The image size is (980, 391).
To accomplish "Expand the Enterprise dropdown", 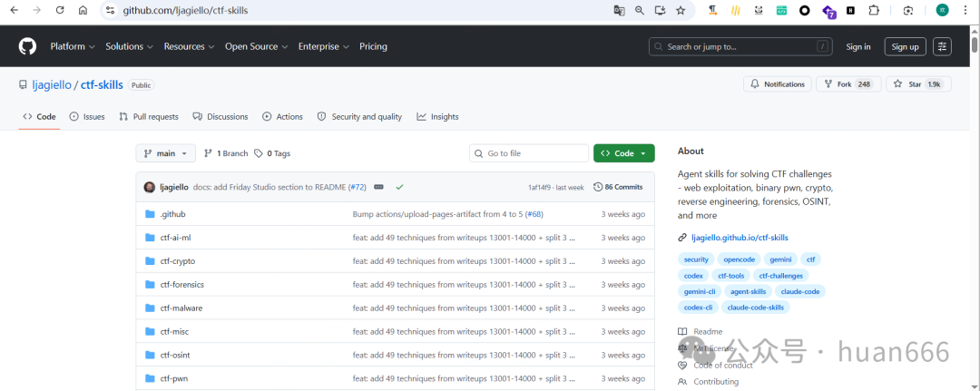I will (x=324, y=47).
